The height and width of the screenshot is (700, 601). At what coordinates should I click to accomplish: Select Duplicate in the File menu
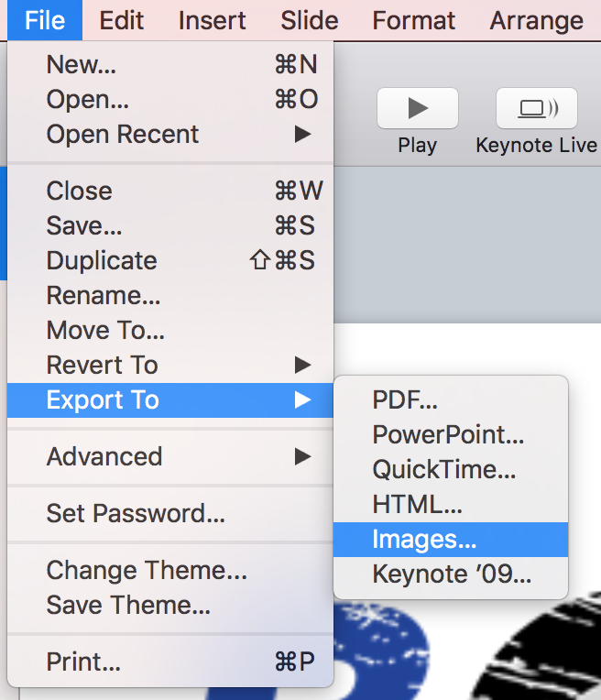pyautogui.click(x=170, y=261)
